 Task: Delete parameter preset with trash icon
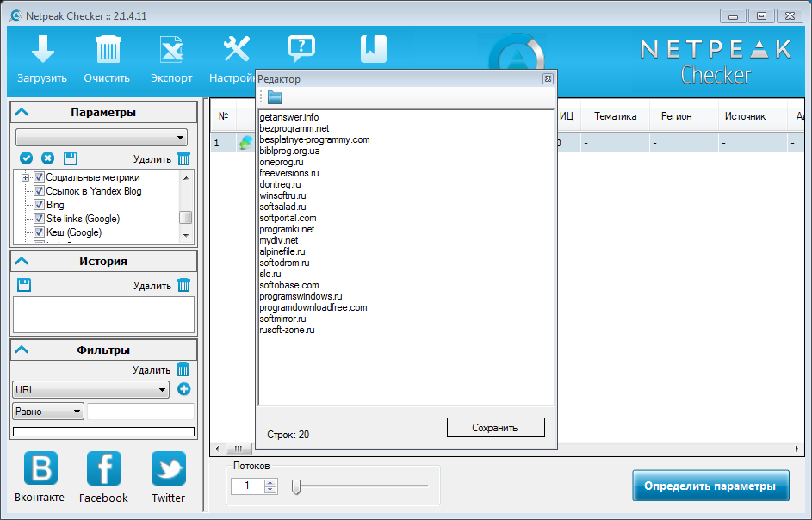coord(183,158)
